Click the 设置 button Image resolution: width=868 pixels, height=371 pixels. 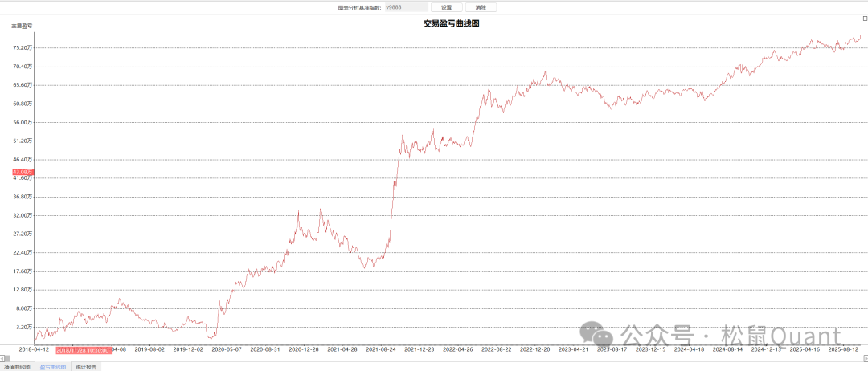pyautogui.click(x=446, y=7)
